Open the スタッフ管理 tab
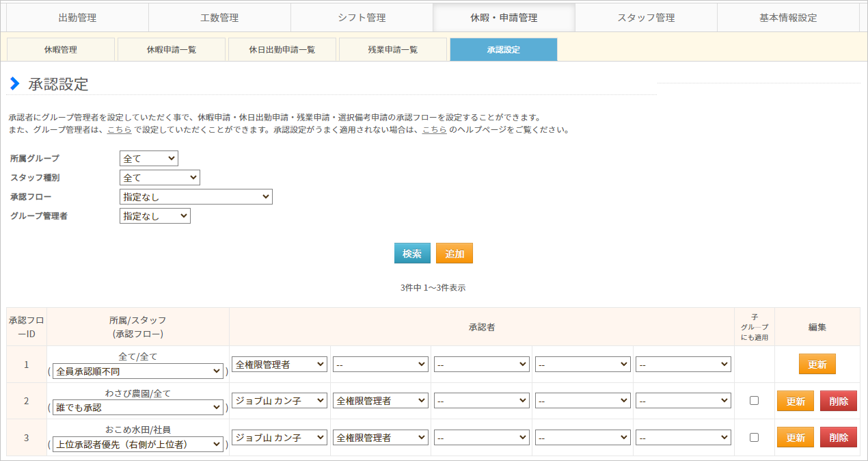The height and width of the screenshot is (461, 868). click(646, 18)
